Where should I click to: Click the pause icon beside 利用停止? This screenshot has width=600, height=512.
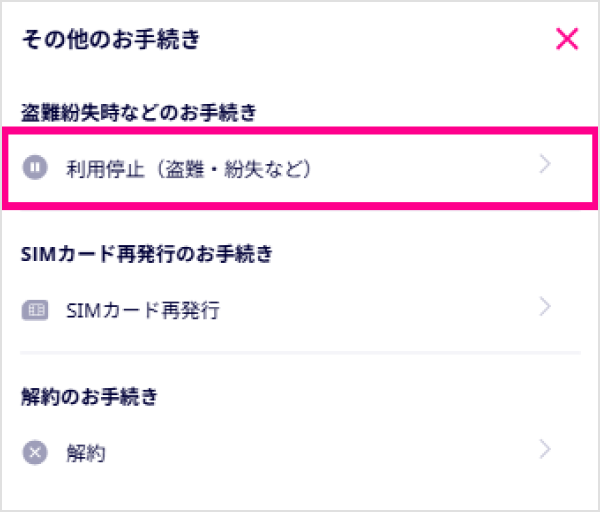coord(35,168)
